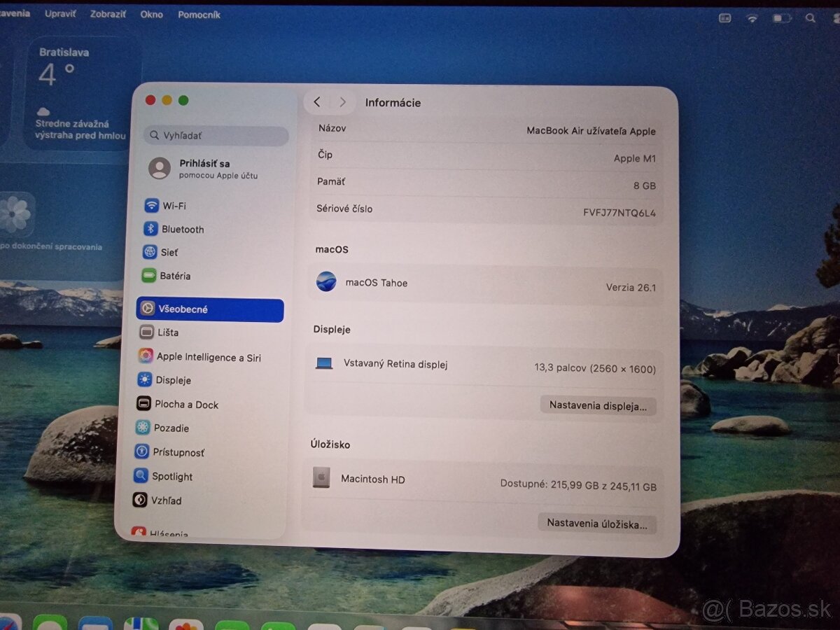Screen dimensions: 840x630
Task: Click the Vyhľadať search field
Action: pos(215,135)
